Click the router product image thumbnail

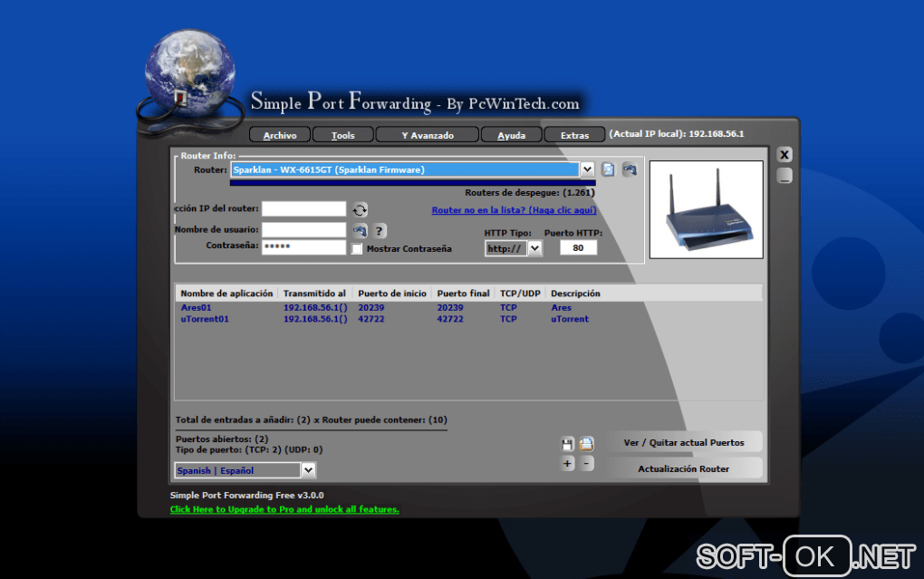[x=706, y=209]
